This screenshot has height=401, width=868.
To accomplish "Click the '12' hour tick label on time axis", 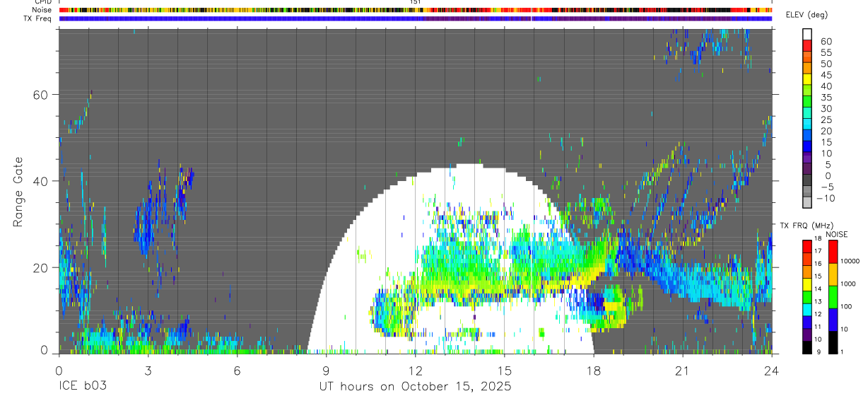I will point(415,371).
